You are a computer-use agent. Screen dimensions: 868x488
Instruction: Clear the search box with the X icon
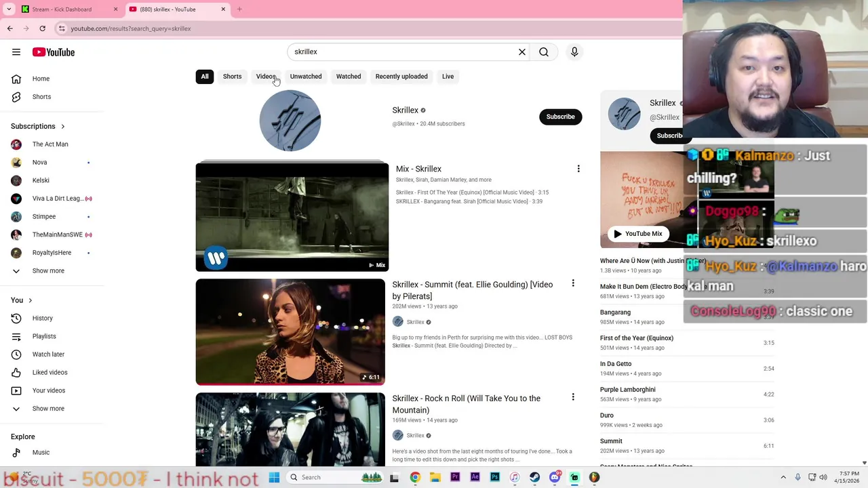pyautogui.click(x=522, y=52)
